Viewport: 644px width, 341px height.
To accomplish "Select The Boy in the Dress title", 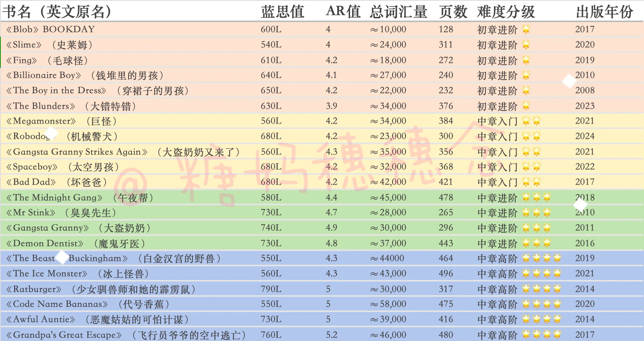I will (x=97, y=90).
